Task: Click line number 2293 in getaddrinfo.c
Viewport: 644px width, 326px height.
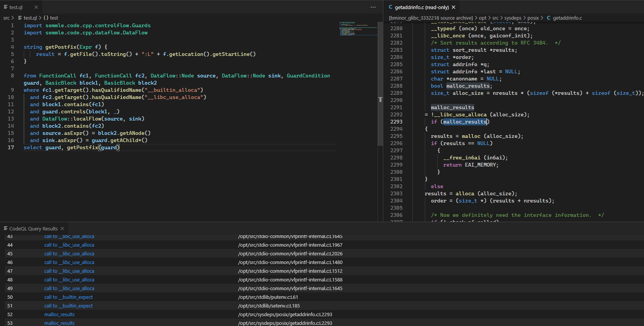Action: tap(396, 122)
